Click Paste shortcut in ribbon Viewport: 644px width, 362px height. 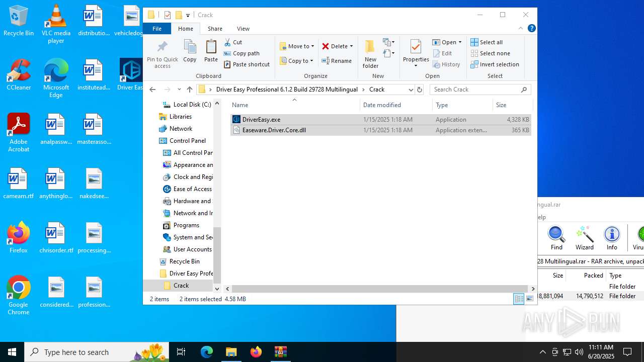tap(247, 64)
